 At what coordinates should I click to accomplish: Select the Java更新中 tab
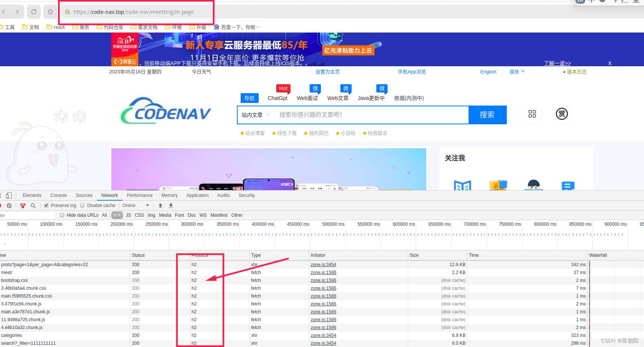pyautogui.click(x=371, y=98)
